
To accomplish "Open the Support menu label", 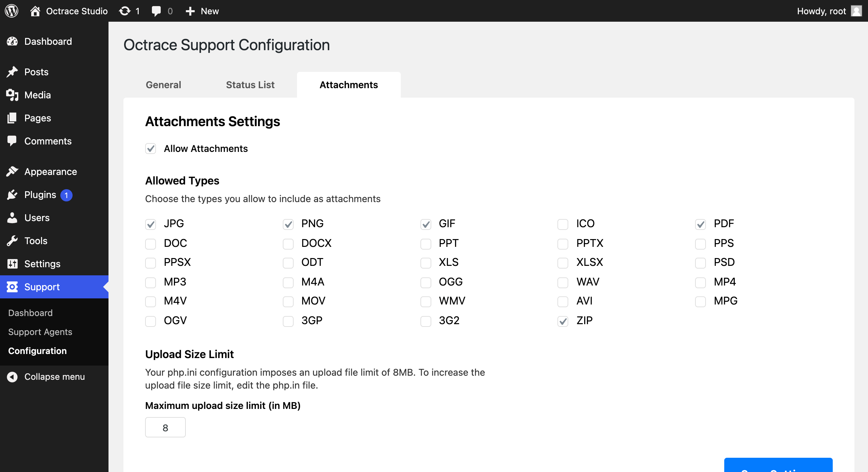I will (42, 287).
